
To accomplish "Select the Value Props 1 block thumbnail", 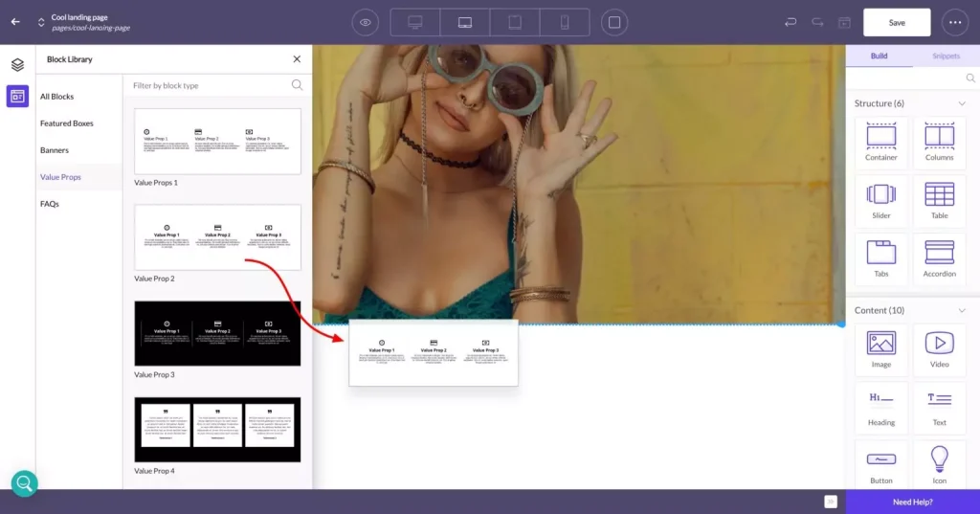I will click(217, 142).
